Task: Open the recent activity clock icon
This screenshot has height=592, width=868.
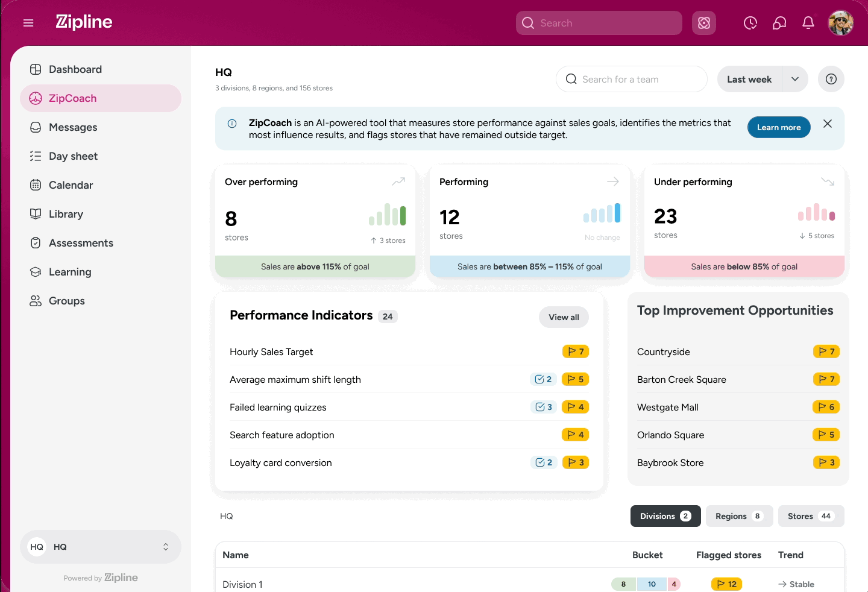Action: [750, 23]
